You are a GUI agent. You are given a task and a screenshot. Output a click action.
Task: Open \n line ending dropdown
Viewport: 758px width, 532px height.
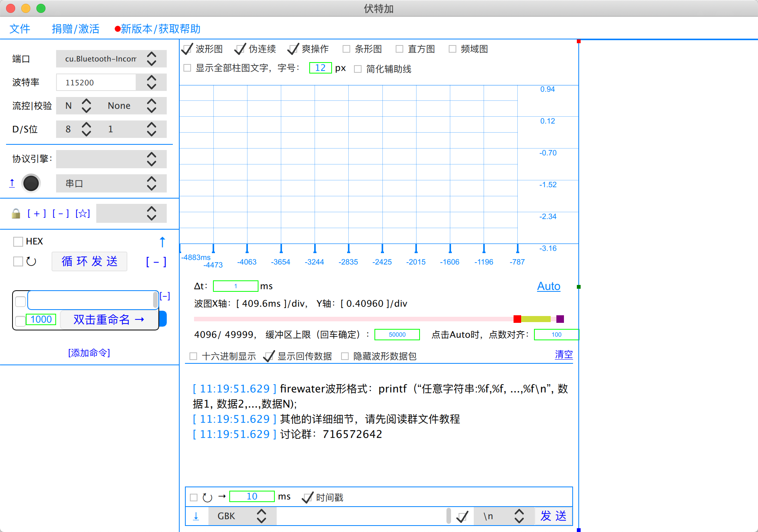[504, 516]
